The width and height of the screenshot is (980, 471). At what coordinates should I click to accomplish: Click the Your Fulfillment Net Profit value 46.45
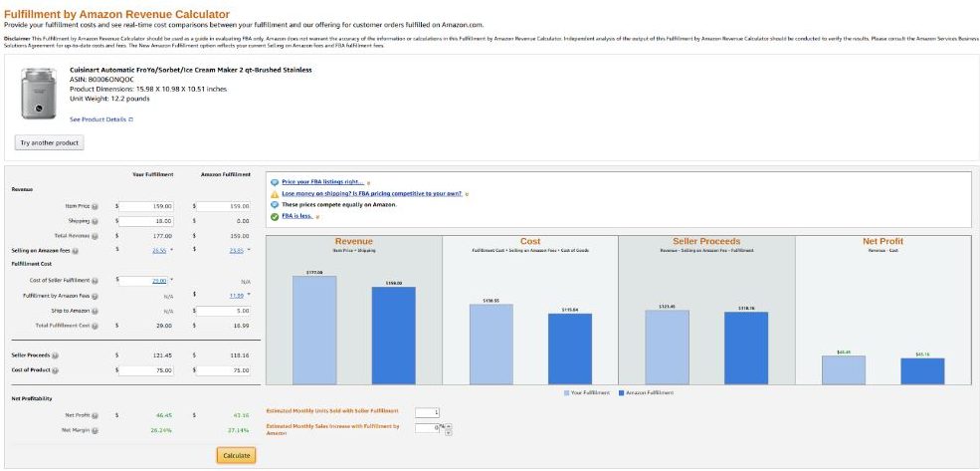point(164,415)
